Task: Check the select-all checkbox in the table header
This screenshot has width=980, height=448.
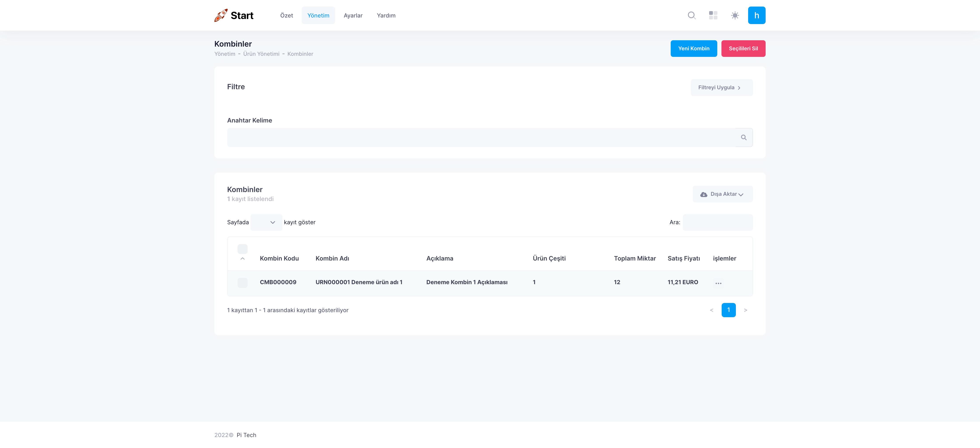Action: [242, 249]
